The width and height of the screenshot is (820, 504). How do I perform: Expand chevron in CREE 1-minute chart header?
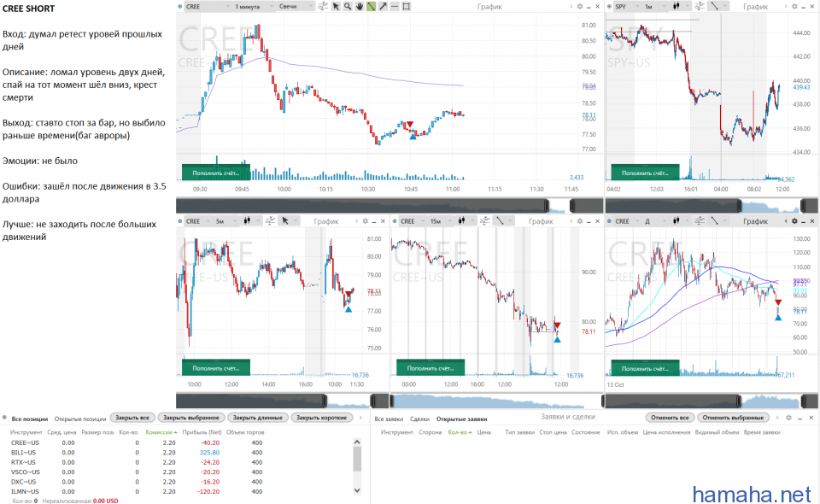[571, 6]
